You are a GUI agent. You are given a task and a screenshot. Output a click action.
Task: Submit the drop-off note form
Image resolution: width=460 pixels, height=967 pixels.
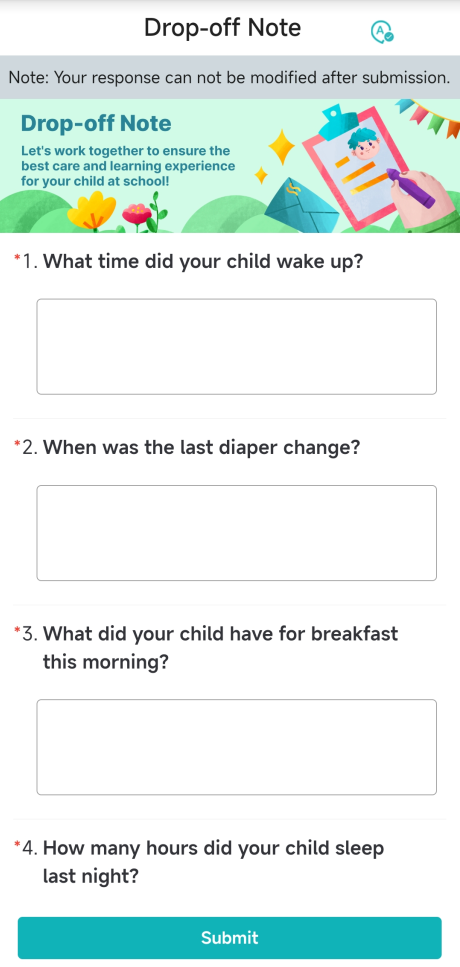[x=229, y=937]
